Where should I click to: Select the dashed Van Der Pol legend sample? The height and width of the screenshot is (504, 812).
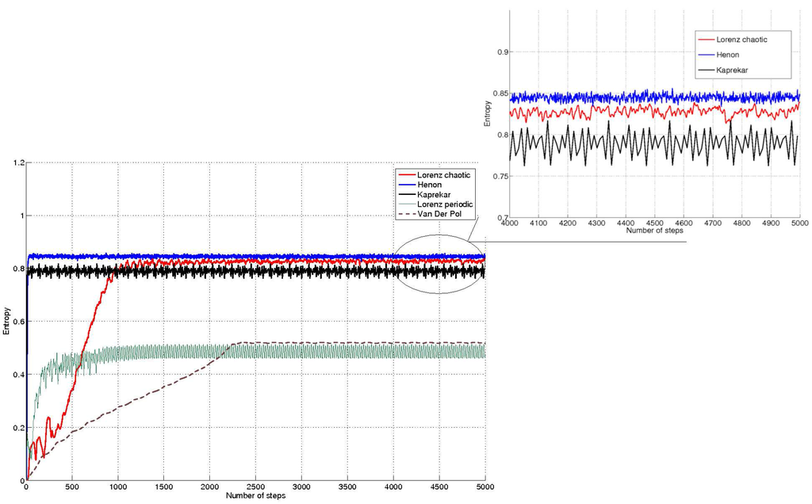point(407,214)
